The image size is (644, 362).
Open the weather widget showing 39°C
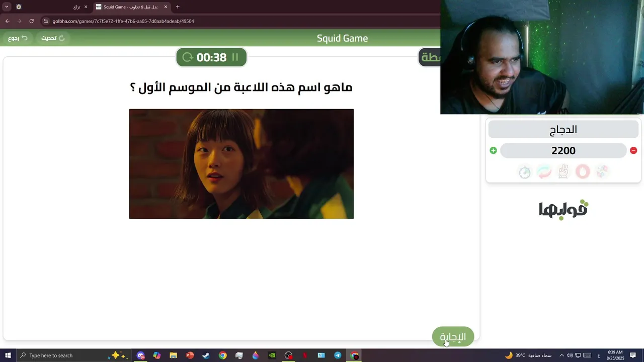(x=528, y=355)
